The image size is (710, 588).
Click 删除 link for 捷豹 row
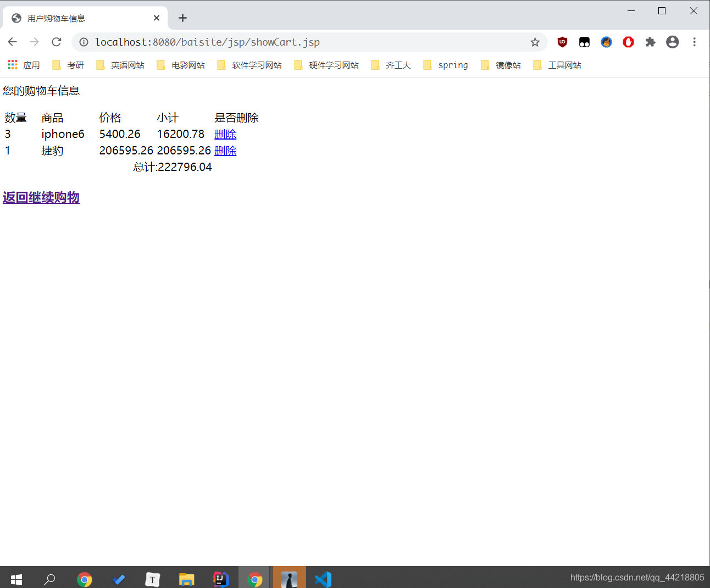point(225,151)
